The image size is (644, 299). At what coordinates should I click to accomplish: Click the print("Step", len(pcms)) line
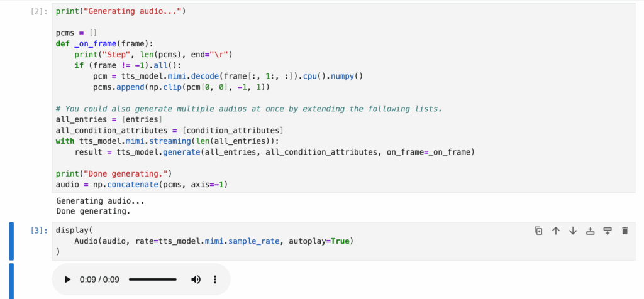pos(153,55)
